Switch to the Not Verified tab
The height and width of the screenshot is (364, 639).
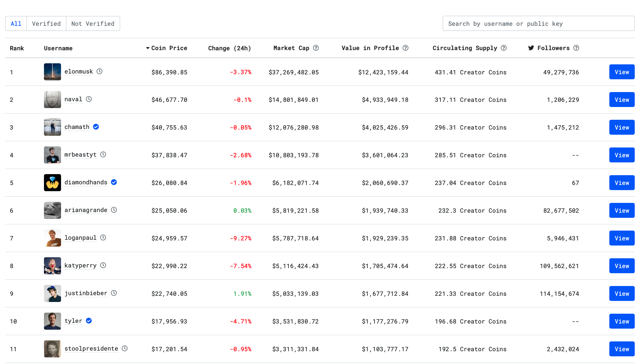click(x=93, y=23)
